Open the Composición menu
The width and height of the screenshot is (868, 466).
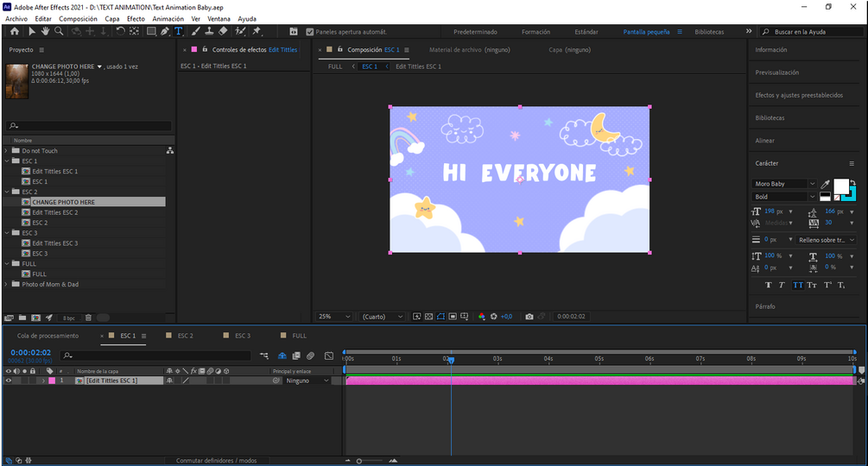[78, 19]
